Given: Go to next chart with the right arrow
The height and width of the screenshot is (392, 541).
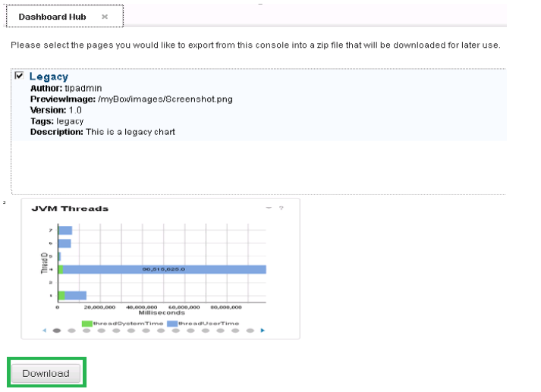Looking at the screenshot, I should (x=263, y=331).
